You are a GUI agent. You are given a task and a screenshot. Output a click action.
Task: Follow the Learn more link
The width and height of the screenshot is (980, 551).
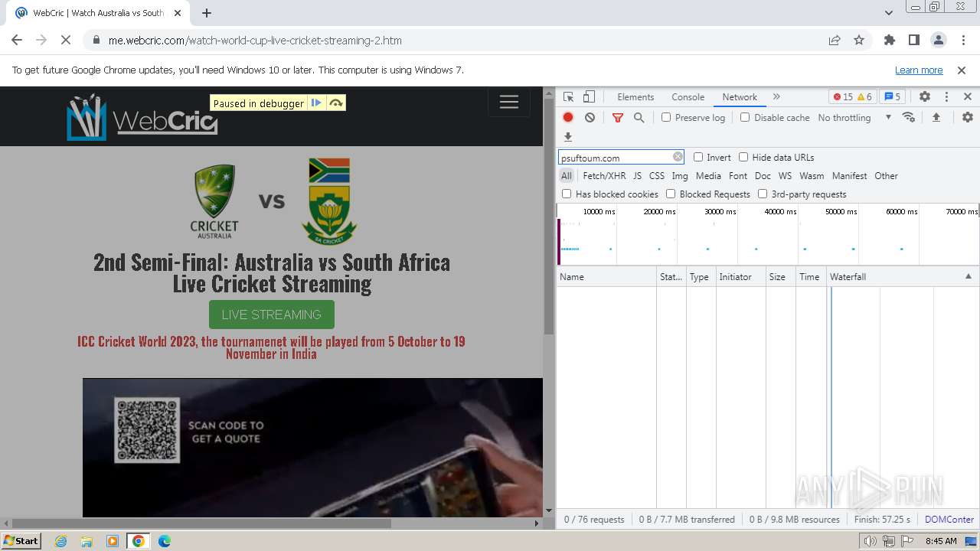(919, 70)
